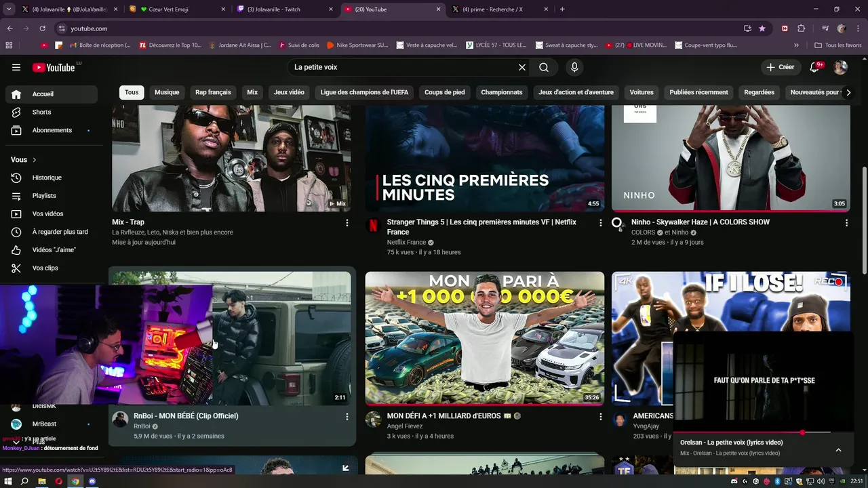Click the magnifier search button
868x488 pixels.
tap(544, 67)
